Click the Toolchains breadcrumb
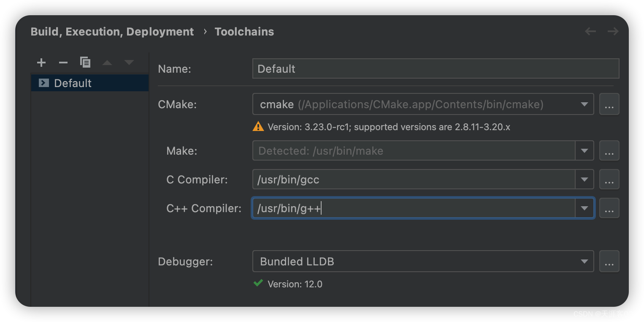The image size is (644, 322). click(x=244, y=31)
